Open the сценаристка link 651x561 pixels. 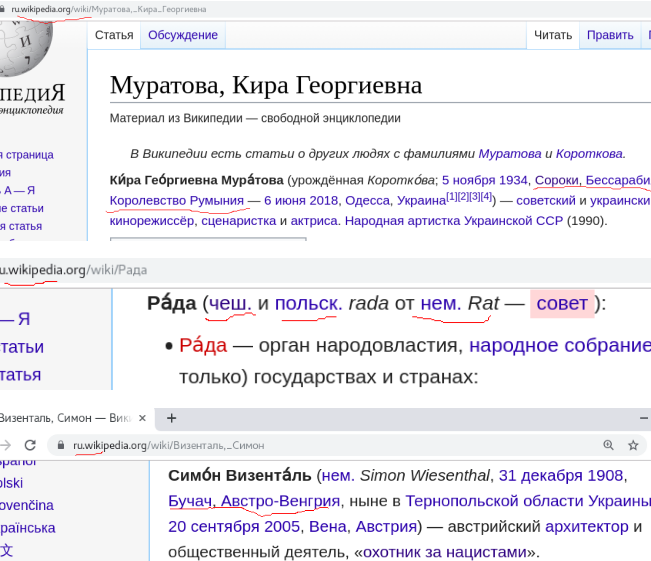coord(239,220)
